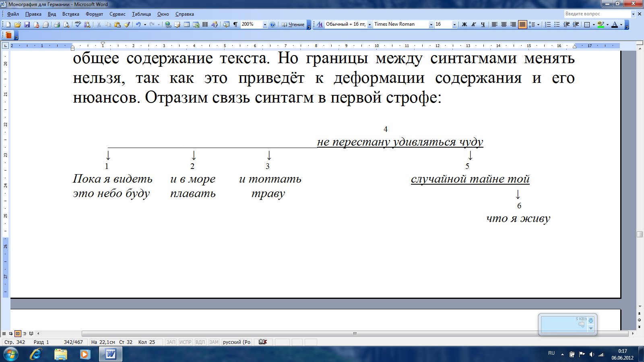Open the Справка menu
The width and height of the screenshot is (644, 362).
(185, 14)
